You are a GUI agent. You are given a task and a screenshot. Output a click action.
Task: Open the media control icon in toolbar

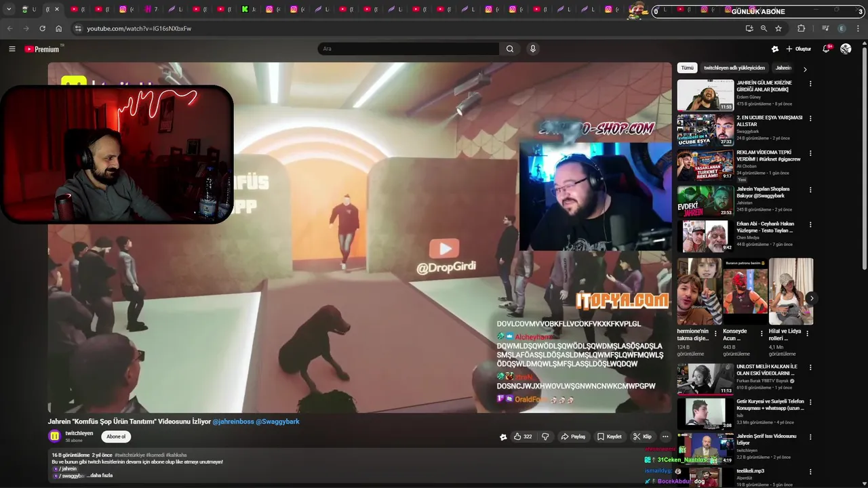click(825, 28)
